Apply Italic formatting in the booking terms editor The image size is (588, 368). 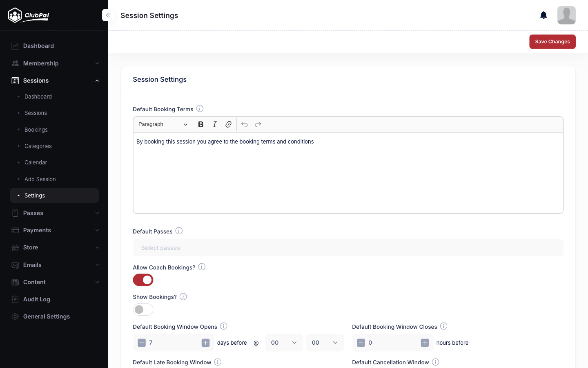pyautogui.click(x=214, y=124)
